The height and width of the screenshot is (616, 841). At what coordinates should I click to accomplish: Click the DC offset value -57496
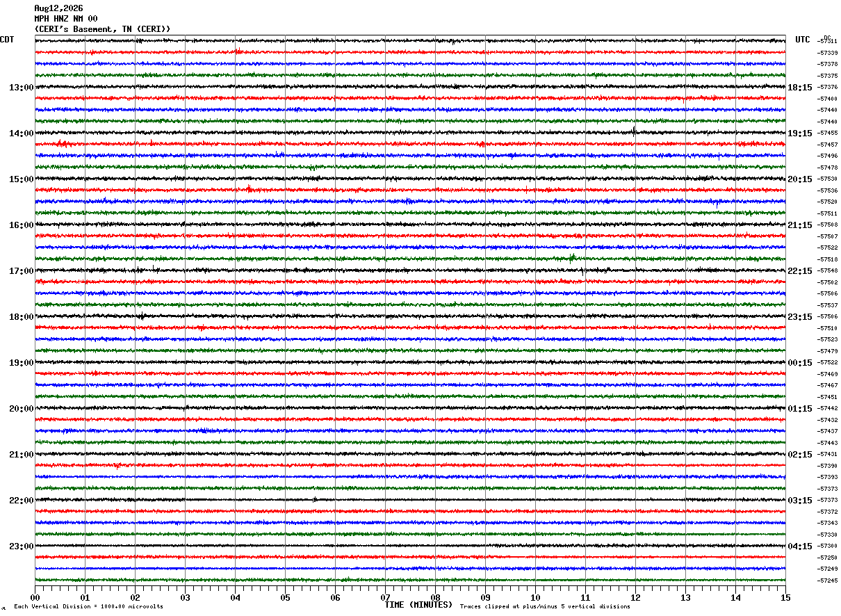[828, 156]
